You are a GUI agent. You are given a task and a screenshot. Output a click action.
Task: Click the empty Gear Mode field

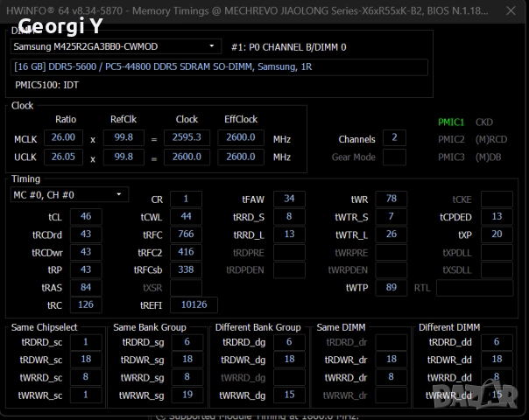tap(394, 157)
